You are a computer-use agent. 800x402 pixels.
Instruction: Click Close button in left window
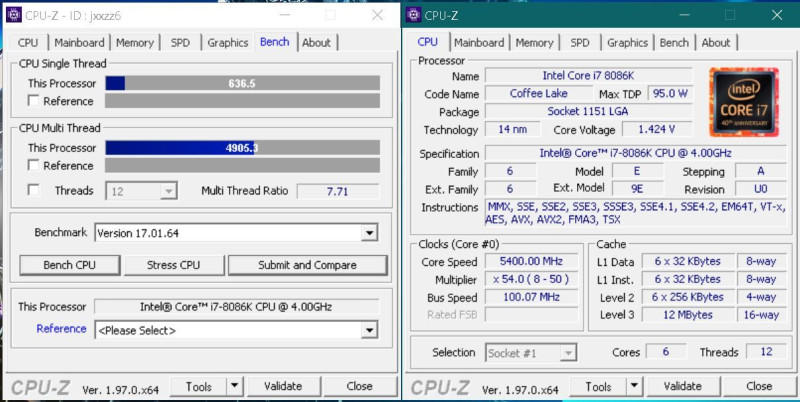click(x=359, y=387)
